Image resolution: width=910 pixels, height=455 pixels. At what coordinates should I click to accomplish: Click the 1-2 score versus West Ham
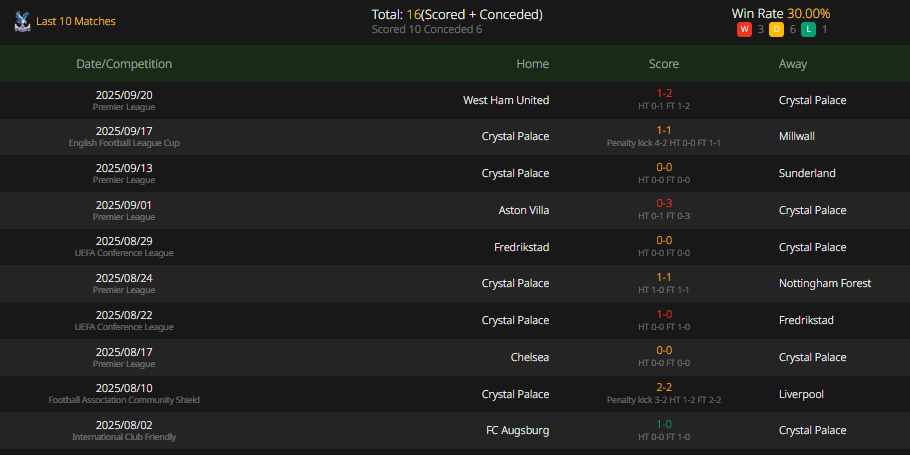pos(664,93)
